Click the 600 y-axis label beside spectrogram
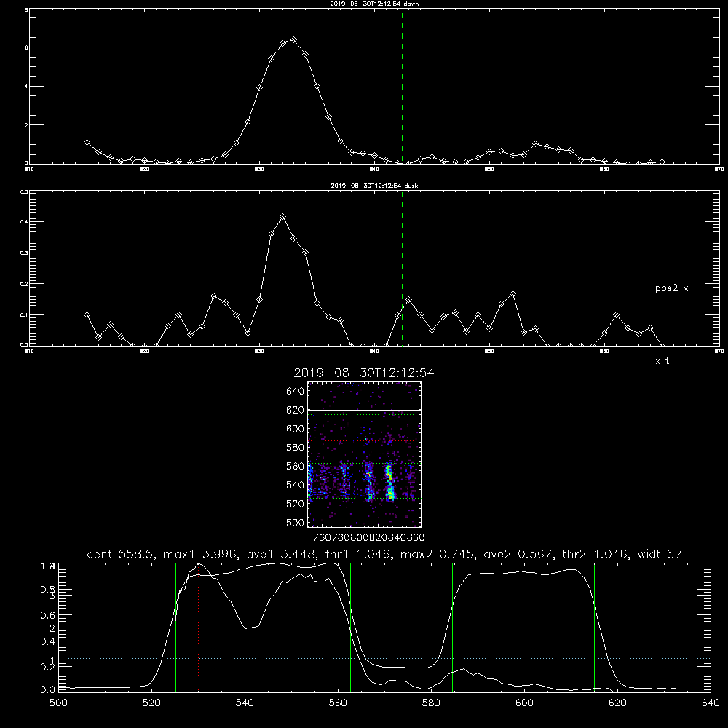Viewport: 728px width, 728px height. click(x=295, y=429)
